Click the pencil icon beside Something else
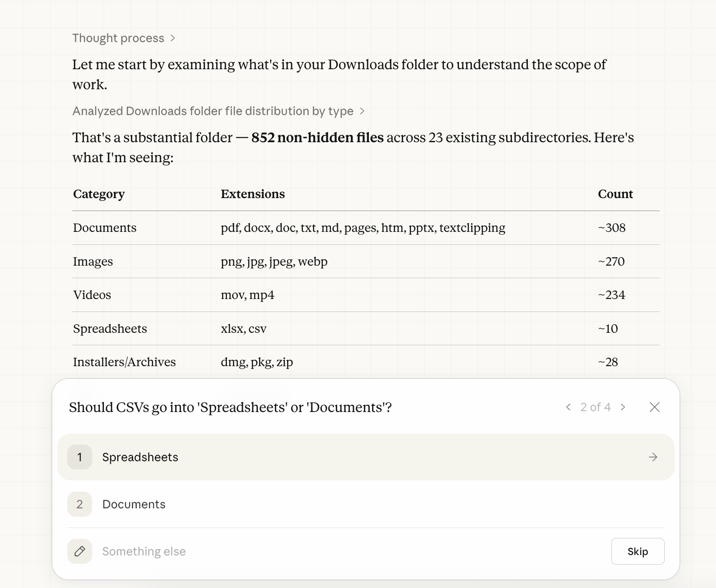The image size is (716, 588). [80, 551]
